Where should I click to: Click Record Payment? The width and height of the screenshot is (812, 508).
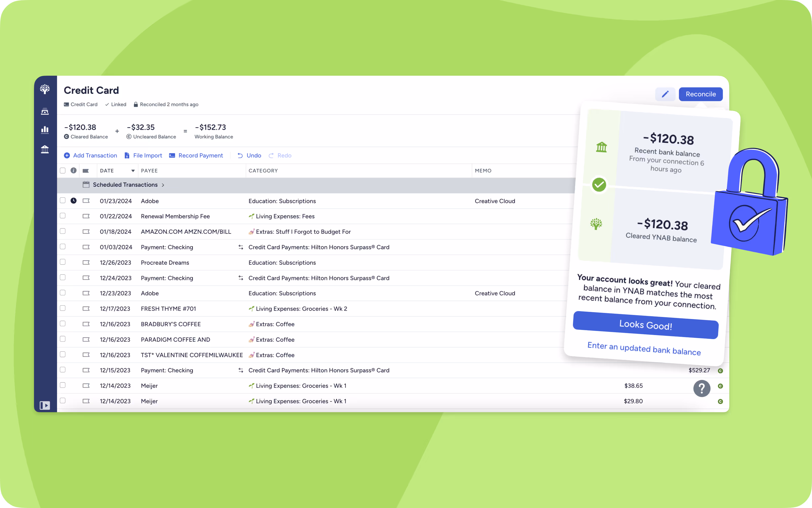(196, 155)
